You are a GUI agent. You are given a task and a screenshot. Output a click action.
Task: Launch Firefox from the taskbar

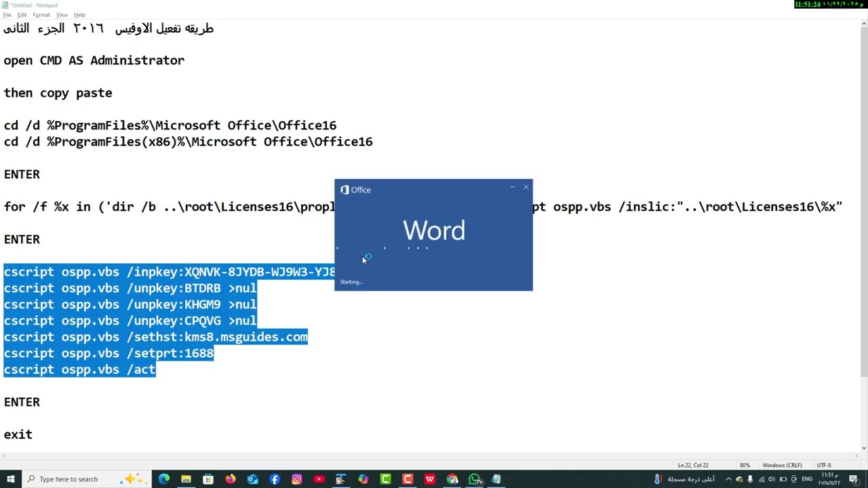pos(231,479)
